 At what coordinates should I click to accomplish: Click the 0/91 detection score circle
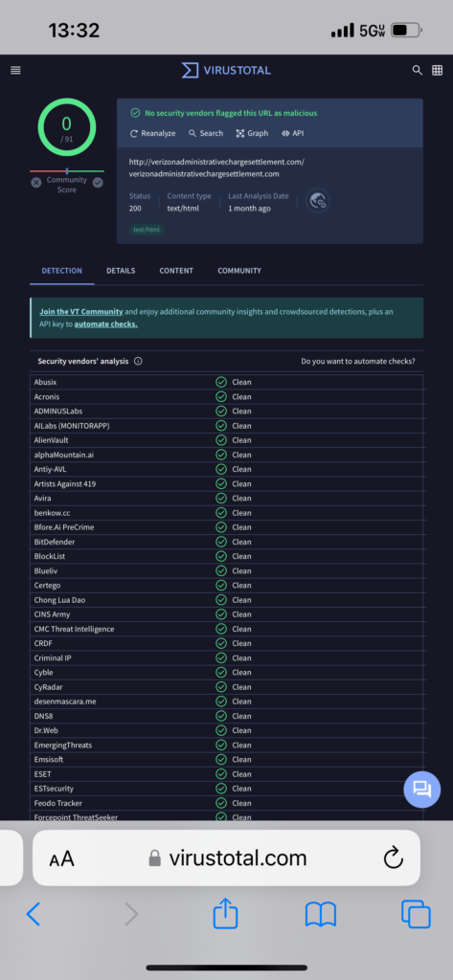[67, 127]
